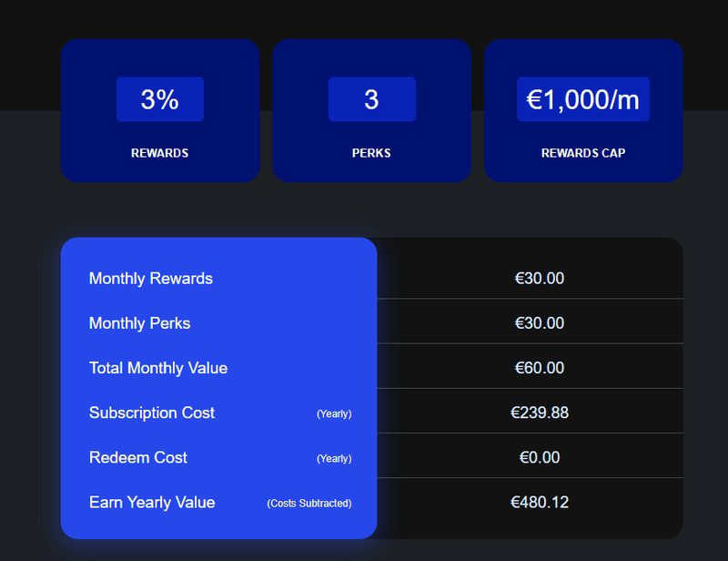Click the Monthly Rewards €30.00 amount
Viewport: 728px width, 561px height.
pos(540,279)
